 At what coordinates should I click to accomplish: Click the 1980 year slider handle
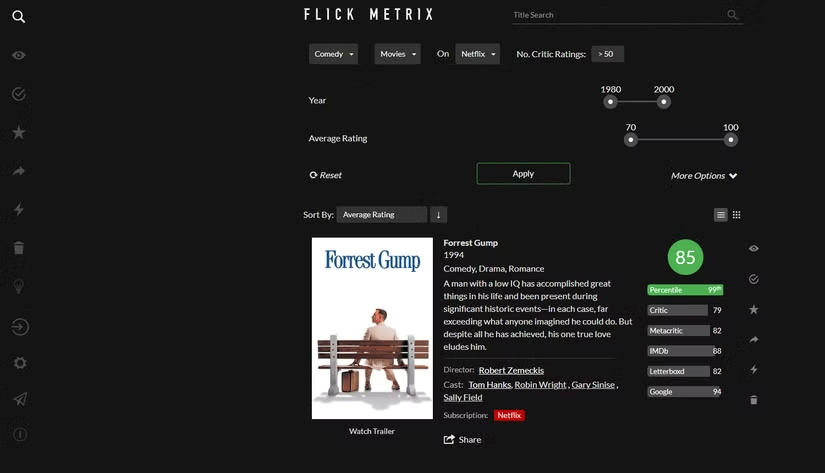(610, 102)
